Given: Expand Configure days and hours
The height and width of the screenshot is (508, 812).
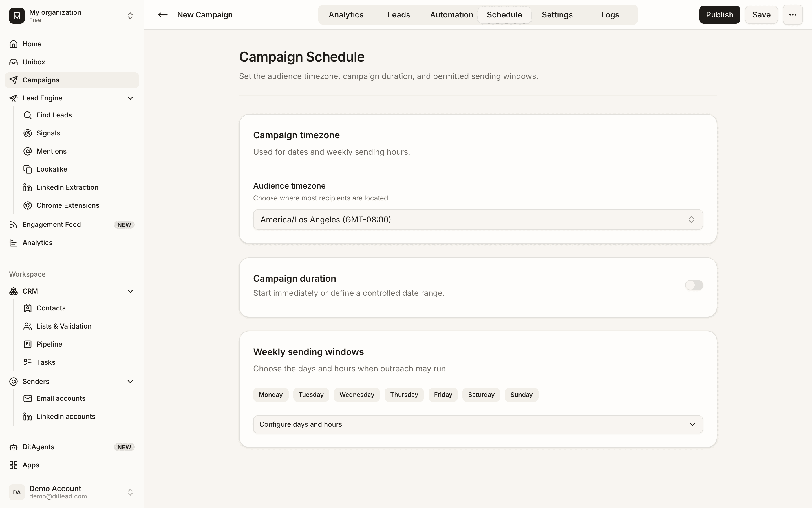Looking at the screenshot, I should pyautogui.click(x=478, y=424).
